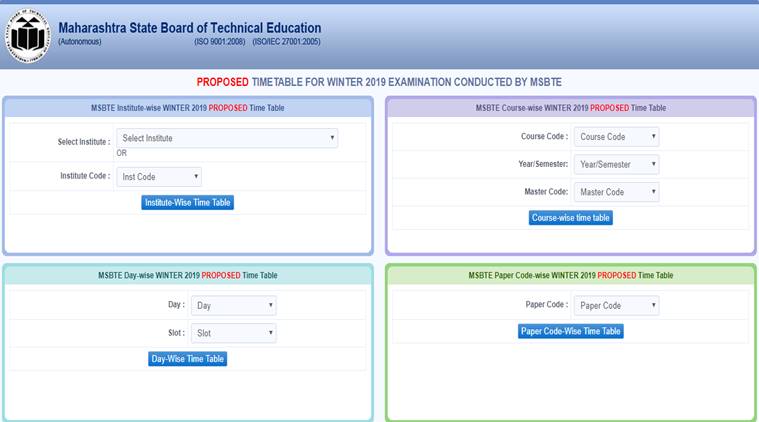This screenshot has height=422, width=759.
Task: Click Paper Code-Wise Time Table button
Action: click(570, 332)
